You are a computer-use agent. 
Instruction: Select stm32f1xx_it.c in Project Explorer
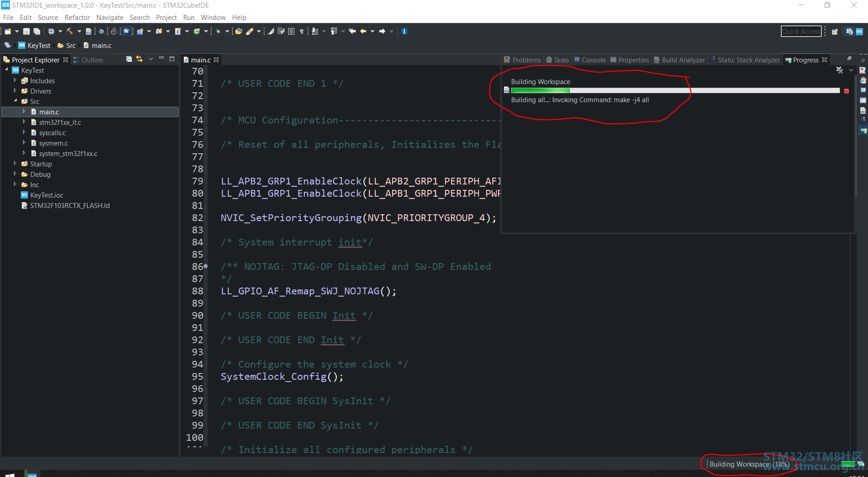[60, 122]
